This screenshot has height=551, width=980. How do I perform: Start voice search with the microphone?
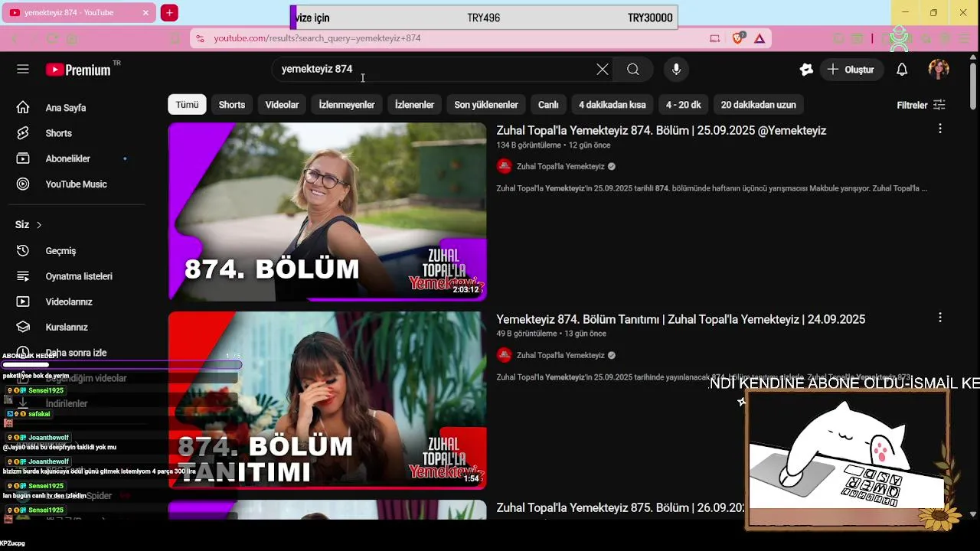(676, 70)
